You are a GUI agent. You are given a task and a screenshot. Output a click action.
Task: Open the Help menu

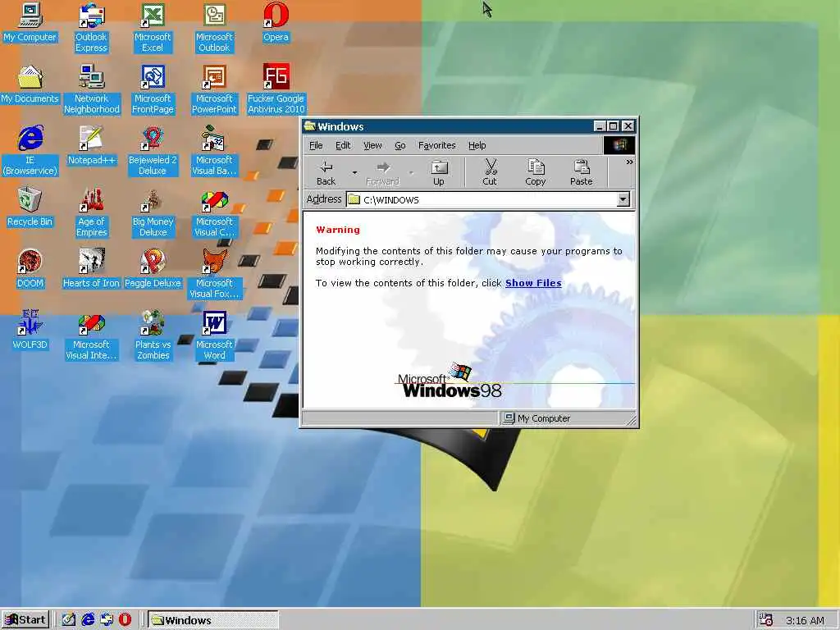[x=477, y=145]
